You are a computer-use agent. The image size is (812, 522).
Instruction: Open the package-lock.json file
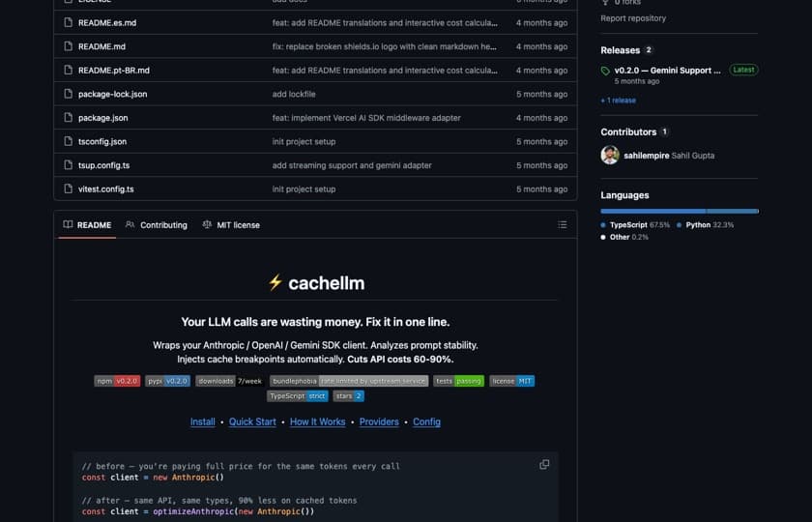coord(113,95)
